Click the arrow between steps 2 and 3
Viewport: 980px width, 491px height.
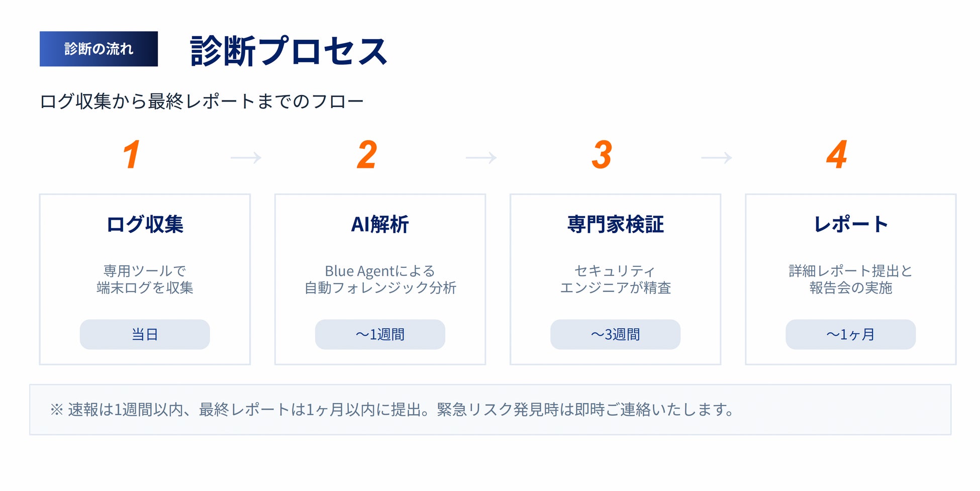[481, 158]
